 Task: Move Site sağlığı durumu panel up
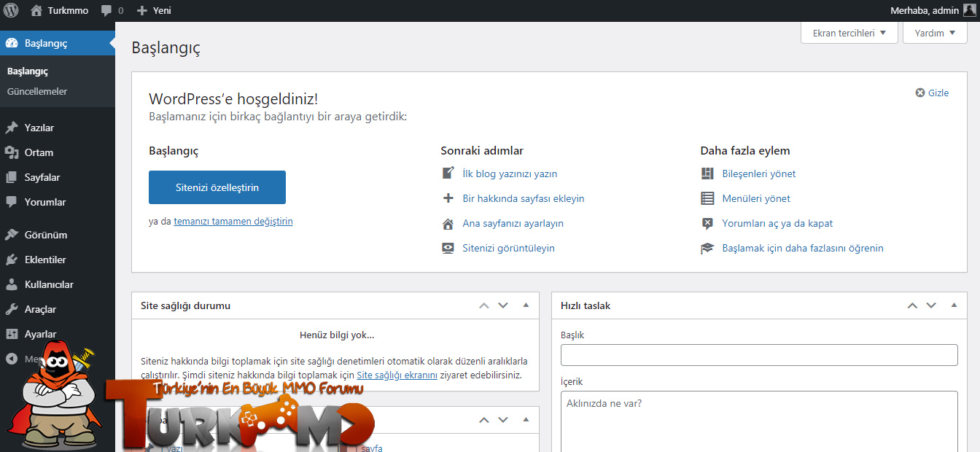point(484,305)
